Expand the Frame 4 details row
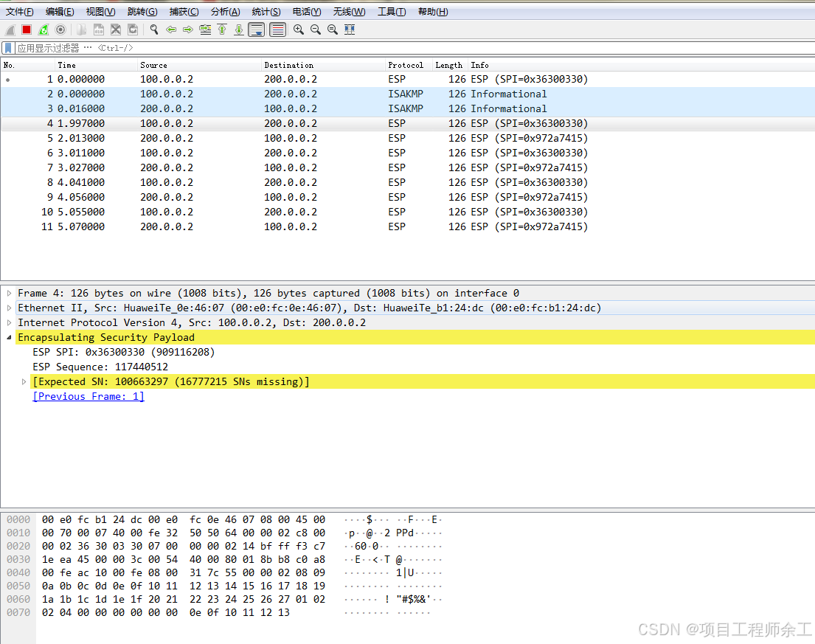The image size is (815, 644). [10, 293]
